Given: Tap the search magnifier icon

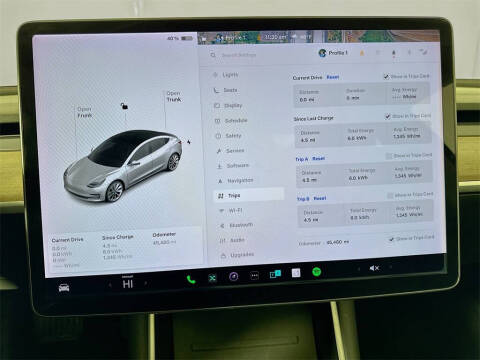Looking at the screenshot, I should pyautogui.click(x=213, y=55).
